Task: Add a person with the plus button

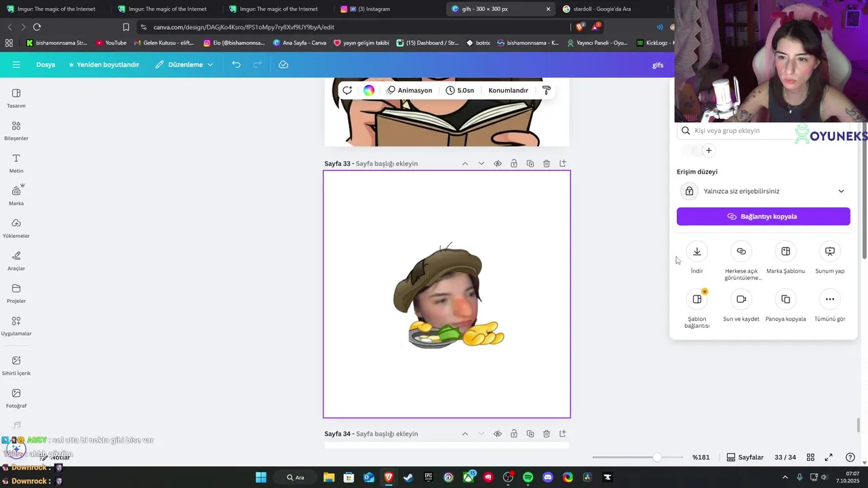Action: [709, 150]
